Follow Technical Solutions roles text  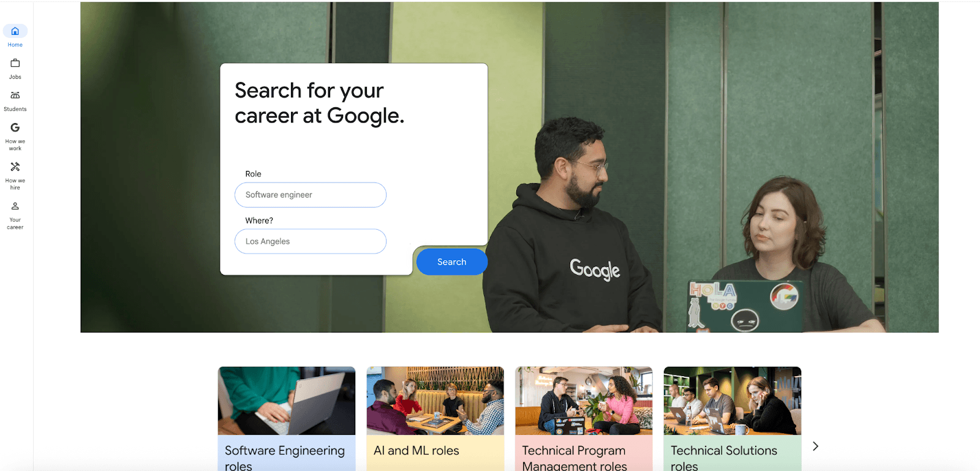(724, 458)
